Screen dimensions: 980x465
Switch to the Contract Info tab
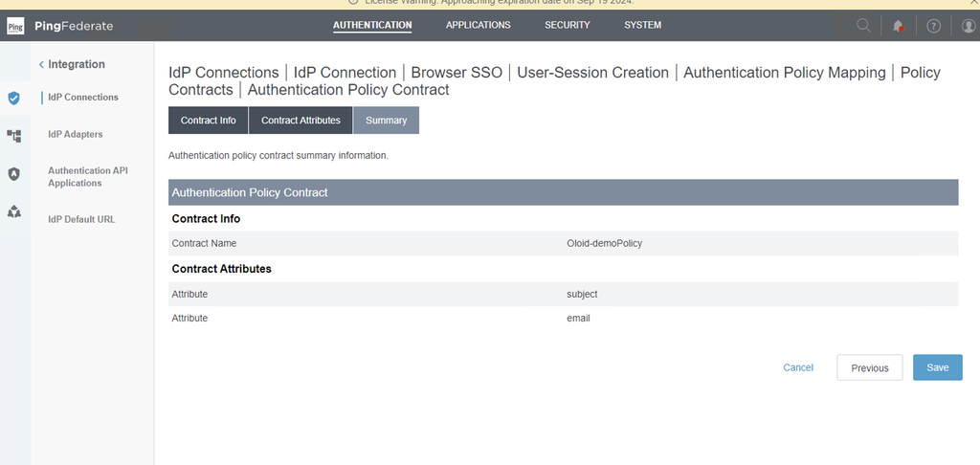point(208,120)
